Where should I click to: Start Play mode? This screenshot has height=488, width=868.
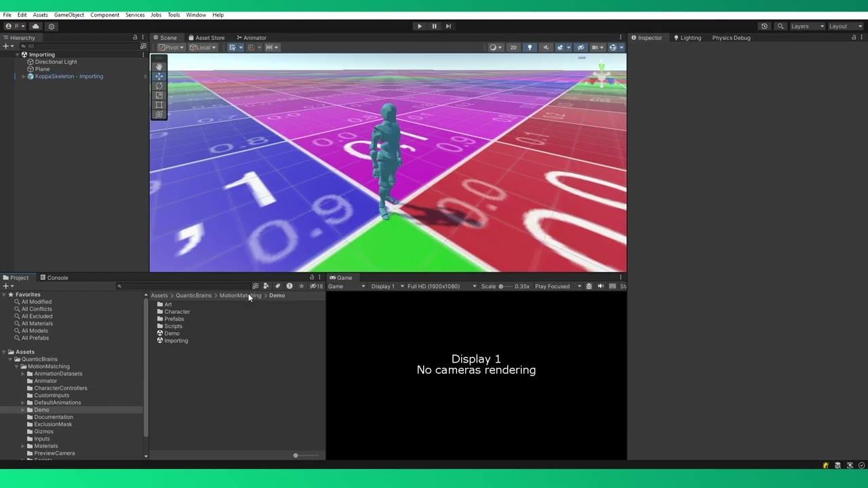pos(419,26)
